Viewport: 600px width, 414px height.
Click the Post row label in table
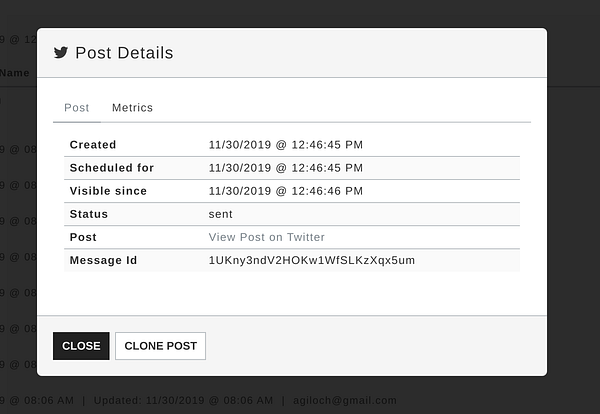[84, 237]
